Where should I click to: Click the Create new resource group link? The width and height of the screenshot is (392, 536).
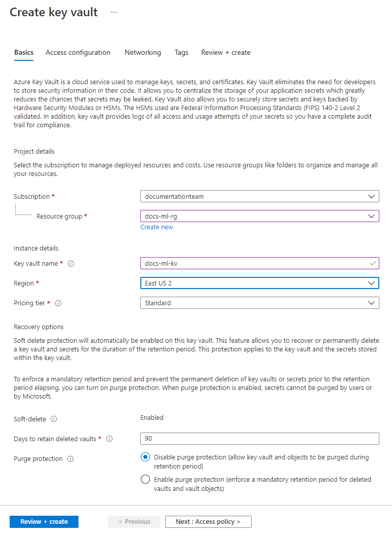coord(156,227)
